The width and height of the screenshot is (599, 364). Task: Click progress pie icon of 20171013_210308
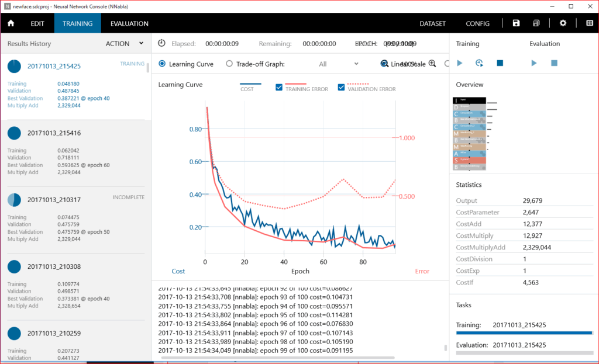point(14,266)
